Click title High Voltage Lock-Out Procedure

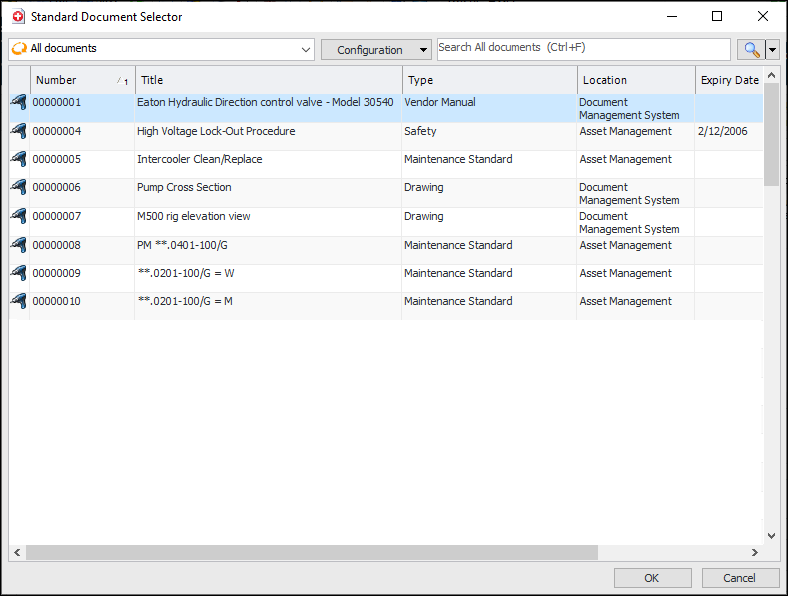(x=216, y=131)
